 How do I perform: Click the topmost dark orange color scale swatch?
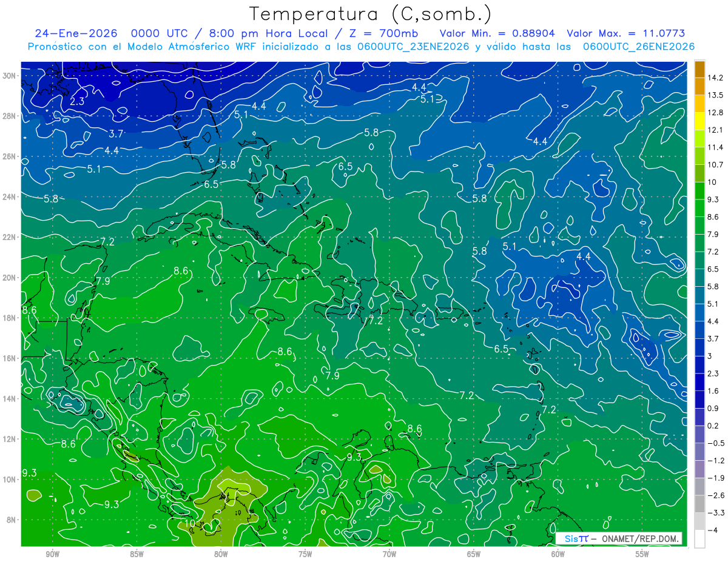click(699, 69)
